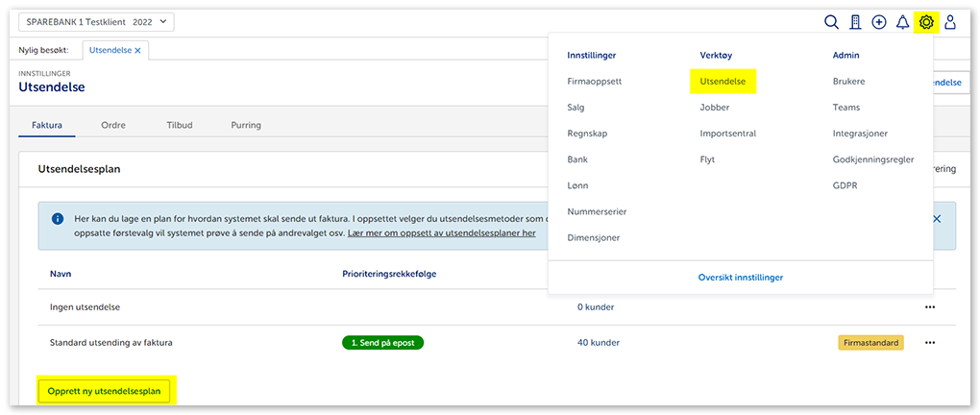The image size is (980, 415).
Task: Select Utsendelse under Verktøy
Action: [723, 82]
